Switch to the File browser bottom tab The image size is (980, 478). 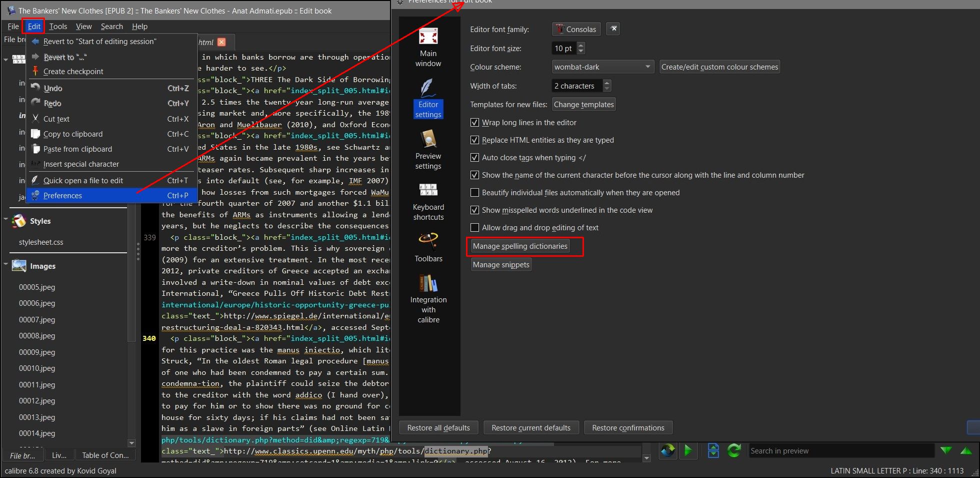click(x=22, y=455)
